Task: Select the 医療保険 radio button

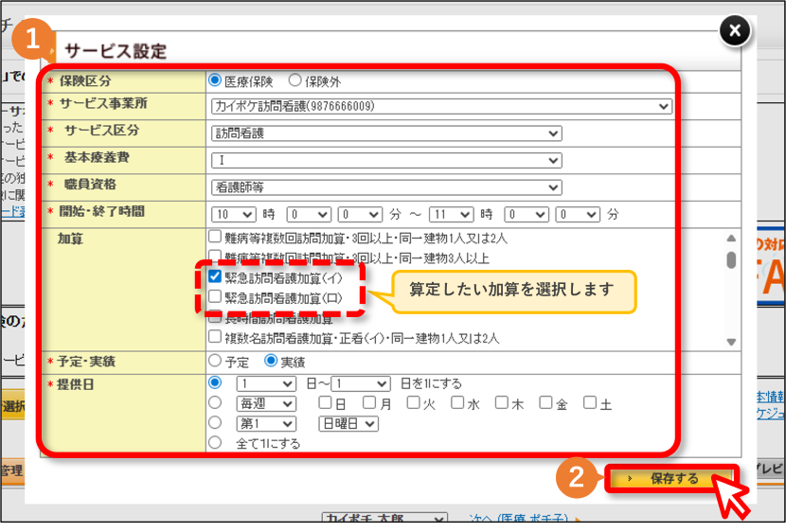Action: tap(215, 80)
